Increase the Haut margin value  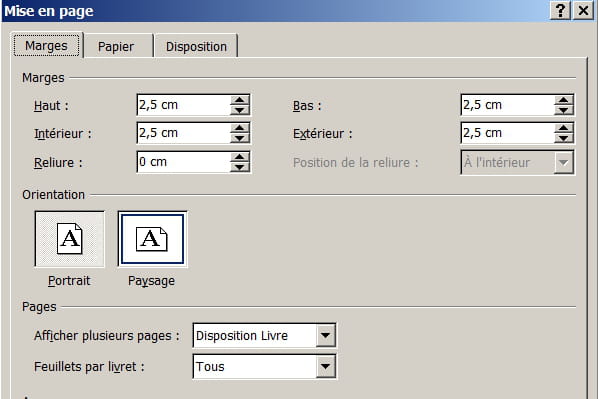click(240, 100)
